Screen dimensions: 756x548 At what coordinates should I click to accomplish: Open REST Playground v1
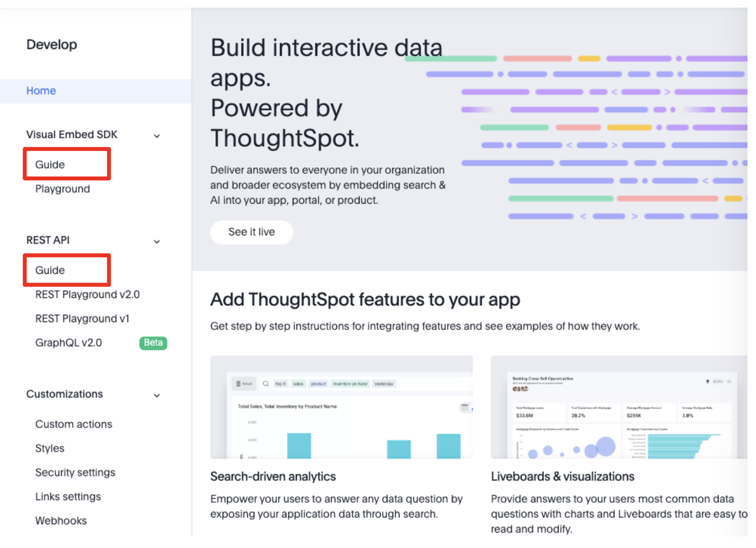click(82, 318)
